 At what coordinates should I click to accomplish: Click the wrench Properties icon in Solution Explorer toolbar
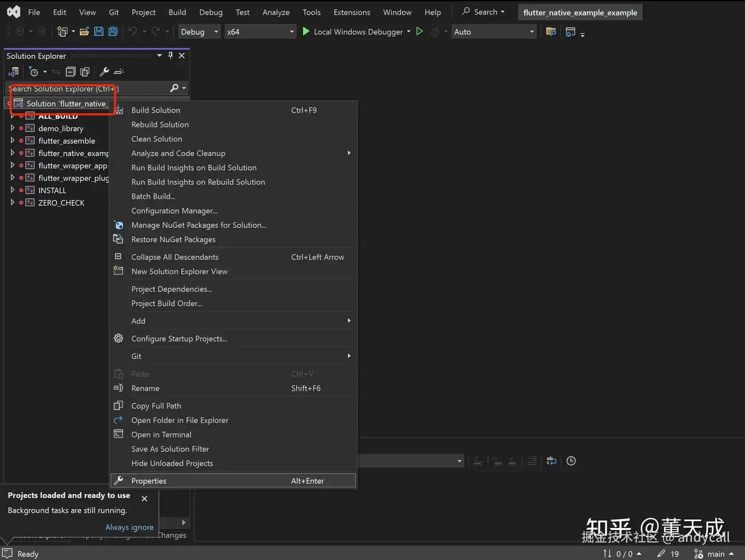pos(104,71)
